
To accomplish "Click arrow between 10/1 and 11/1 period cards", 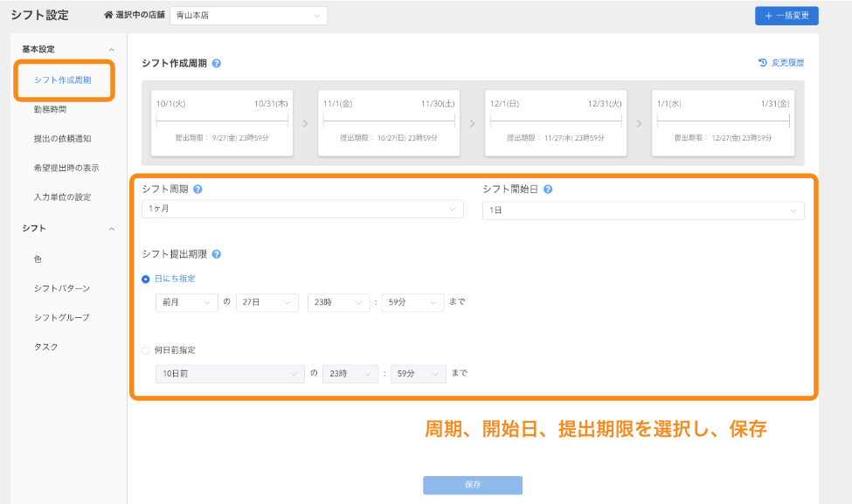I will point(305,123).
